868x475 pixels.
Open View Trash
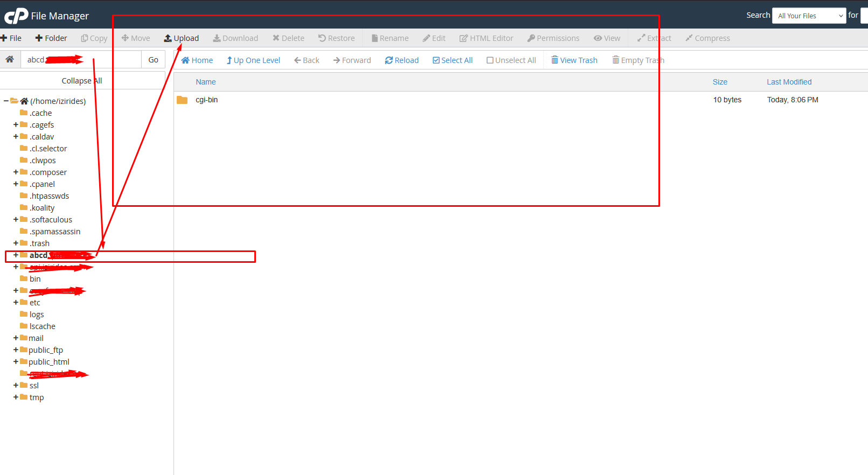point(574,60)
